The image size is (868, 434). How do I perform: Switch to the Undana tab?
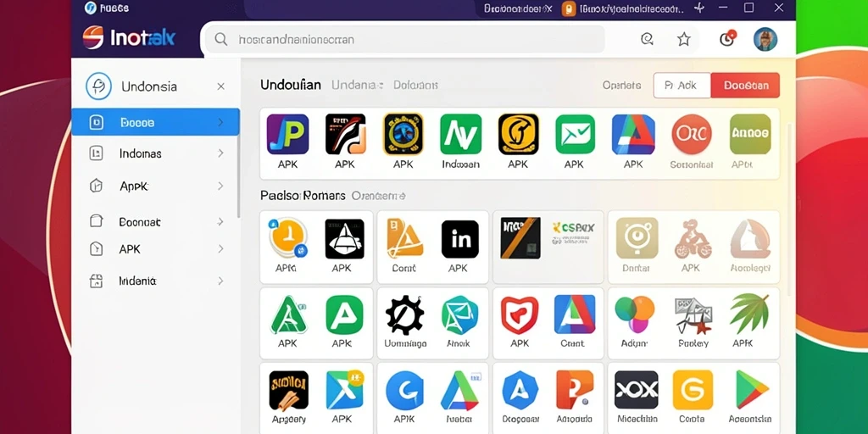click(357, 86)
